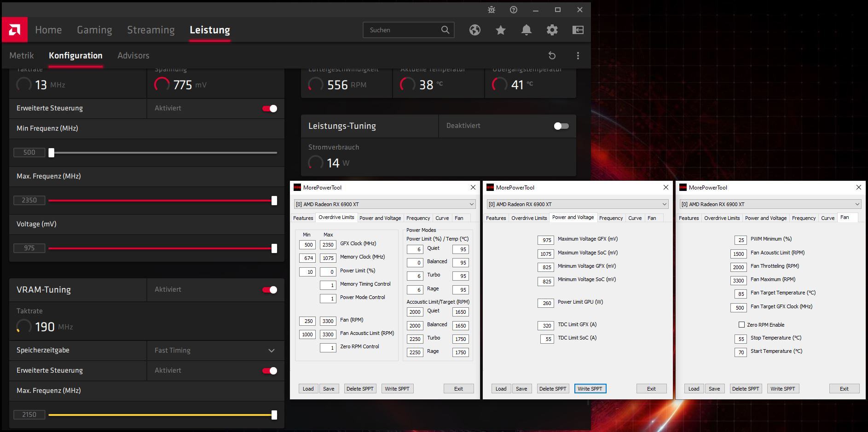Click Write SPPT in second MorePowerTool window
The height and width of the screenshot is (432, 868).
pos(590,389)
